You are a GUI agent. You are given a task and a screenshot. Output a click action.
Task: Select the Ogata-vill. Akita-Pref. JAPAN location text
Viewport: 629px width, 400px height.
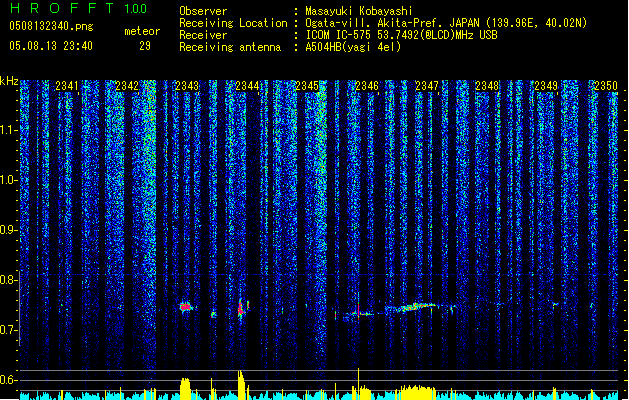tap(446, 23)
